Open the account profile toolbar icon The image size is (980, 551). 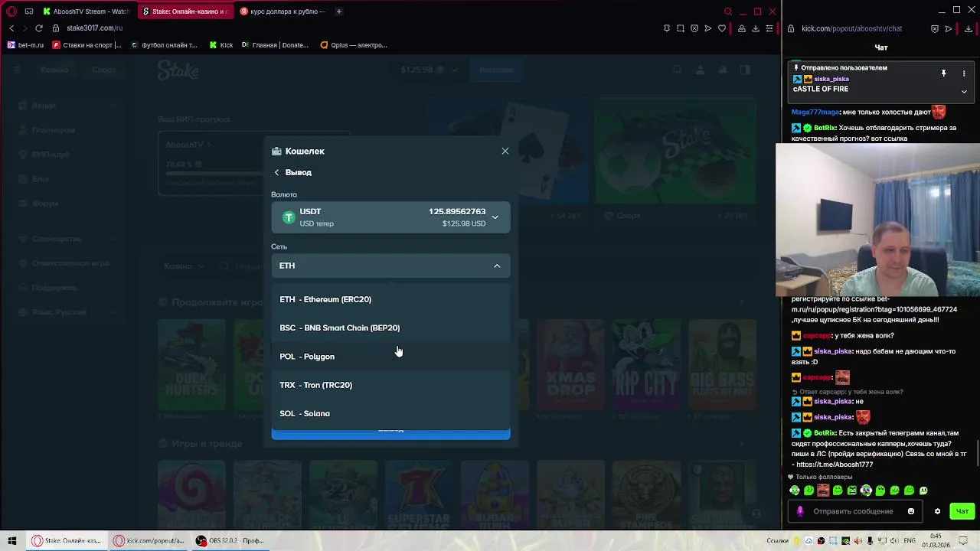pyautogui.click(x=742, y=28)
